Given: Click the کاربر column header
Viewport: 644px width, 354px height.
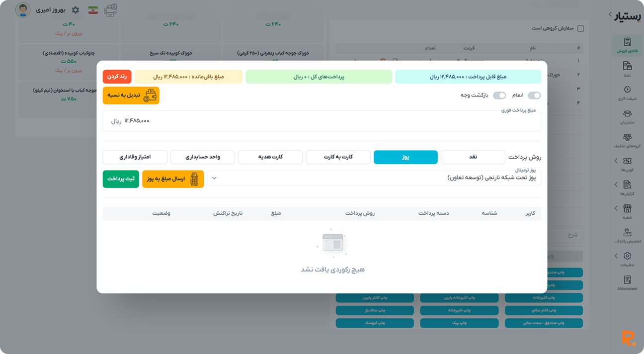Looking at the screenshot, I should [x=530, y=213].
